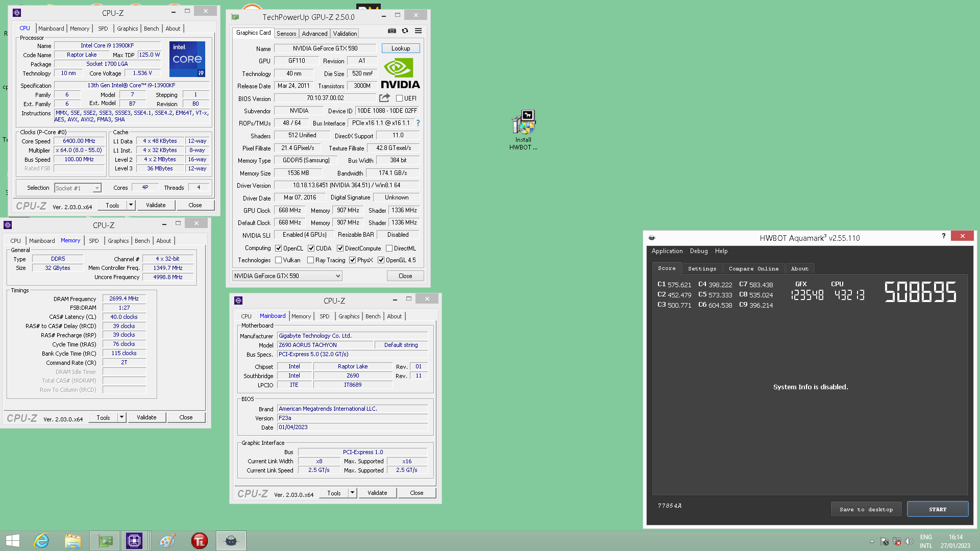980x551 pixels.
Task: Open Paint taskbar icon
Action: (167, 541)
